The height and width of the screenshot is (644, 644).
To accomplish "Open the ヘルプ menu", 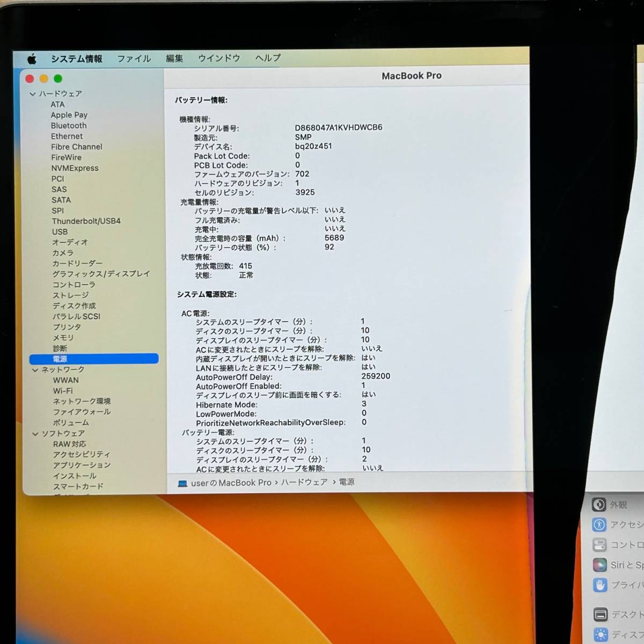I will coord(268,57).
